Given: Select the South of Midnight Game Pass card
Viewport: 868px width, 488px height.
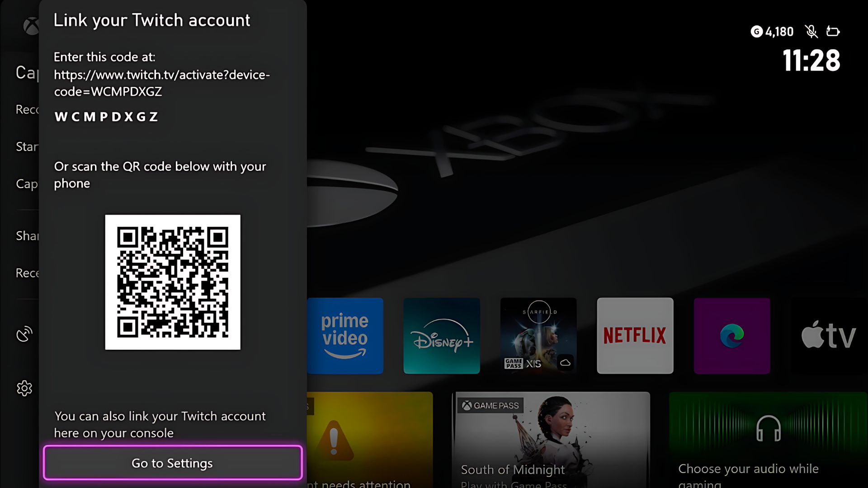Looking at the screenshot, I should (551, 440).
